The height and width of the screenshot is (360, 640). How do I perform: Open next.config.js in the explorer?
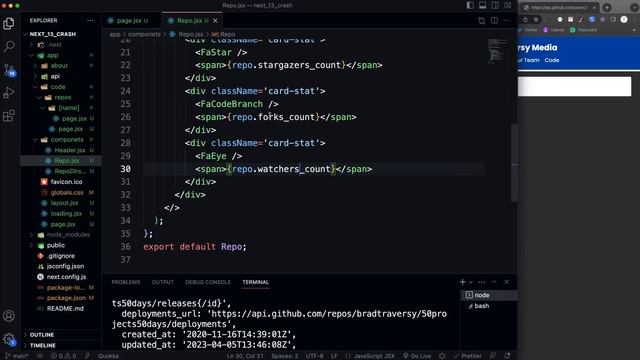pyautogui.click(x=60, y=277)
